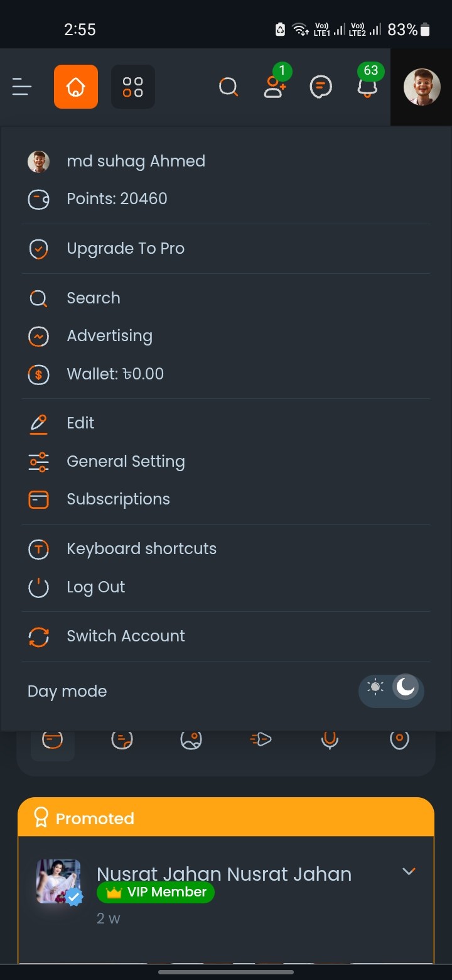The height and width of the screenshot is (980, 452).
Task: Open notifications bell showing 63
Action: pyautogui.click(x=367, y=87)
